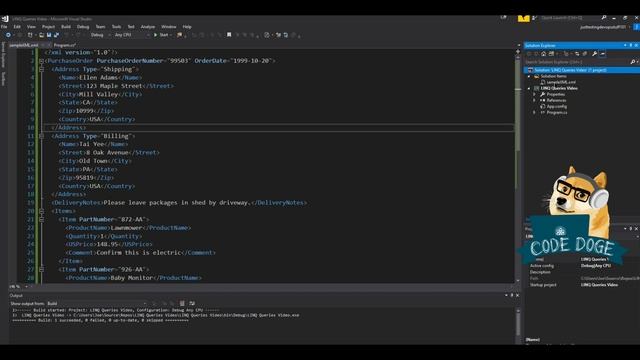Collapse the Item 926-AA element outline

[x=41, y=269]
